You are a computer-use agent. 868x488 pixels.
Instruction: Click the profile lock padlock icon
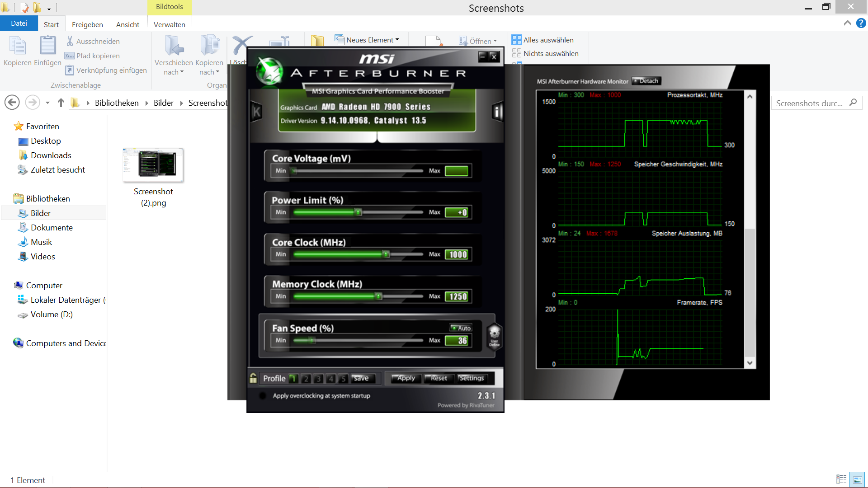point(253,378)
